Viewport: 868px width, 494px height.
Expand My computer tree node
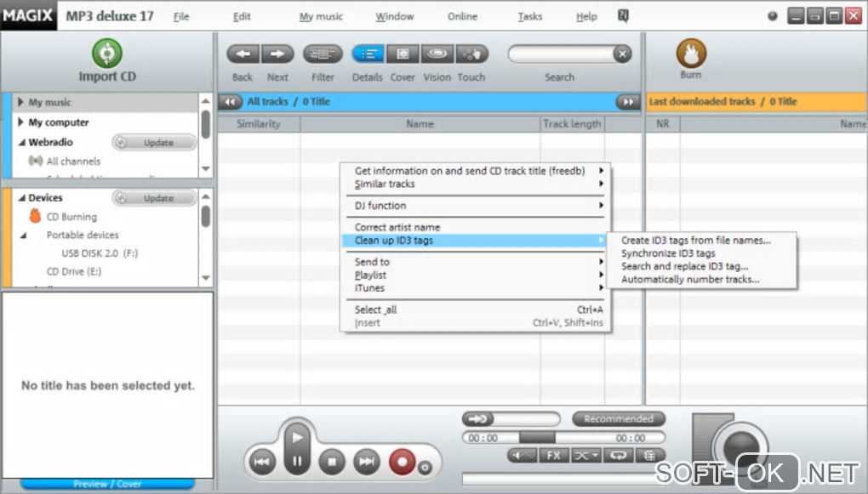20,122
